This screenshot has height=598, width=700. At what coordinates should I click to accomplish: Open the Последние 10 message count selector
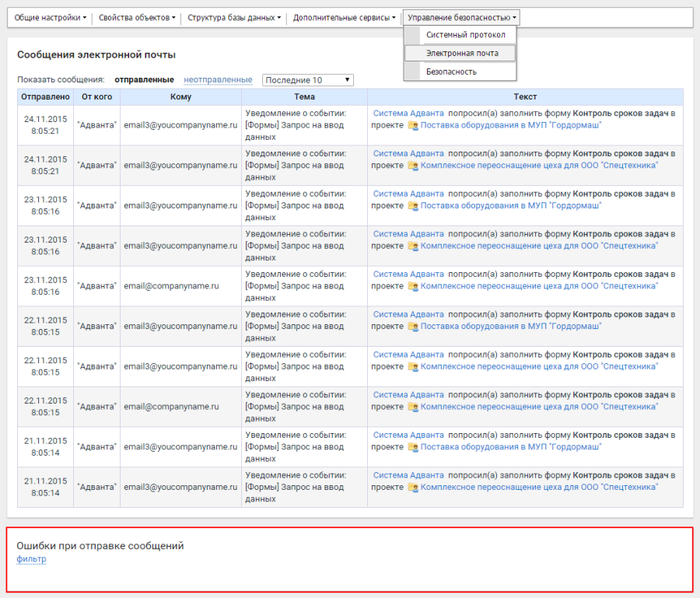point(307,80)
